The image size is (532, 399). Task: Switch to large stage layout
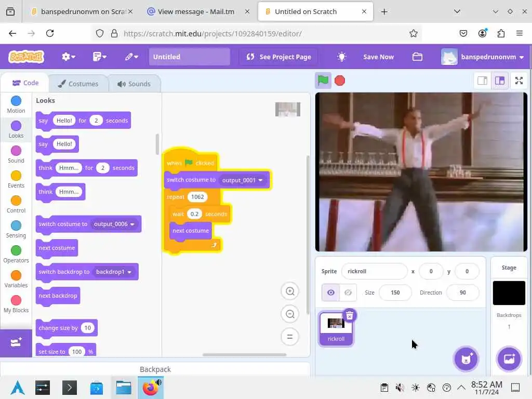coord(500,81)
